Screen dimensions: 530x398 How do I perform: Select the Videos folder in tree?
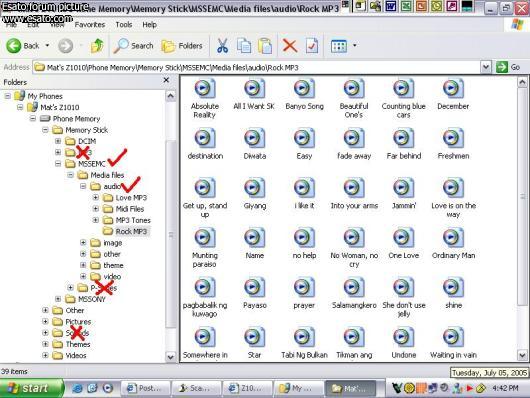pos(76,355)
